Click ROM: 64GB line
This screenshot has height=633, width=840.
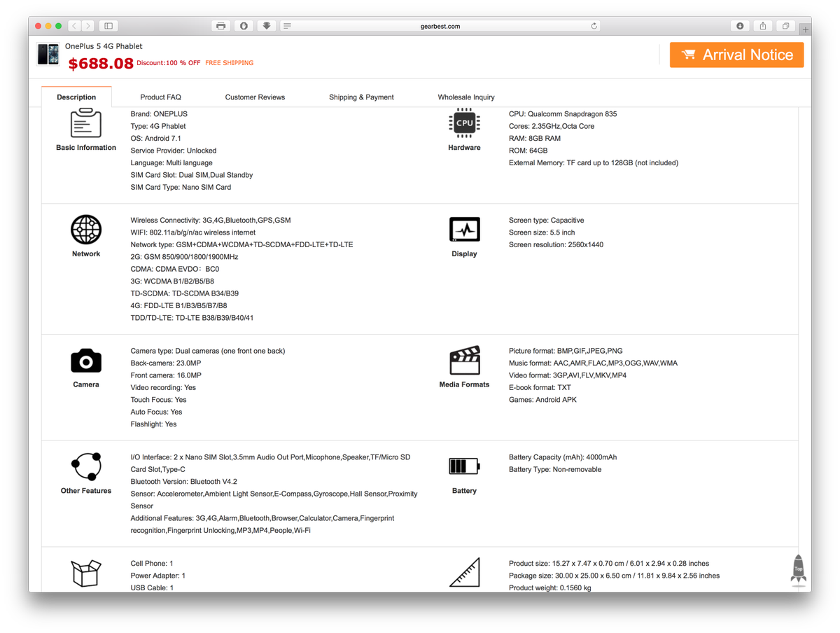click(x=528, y=151)
